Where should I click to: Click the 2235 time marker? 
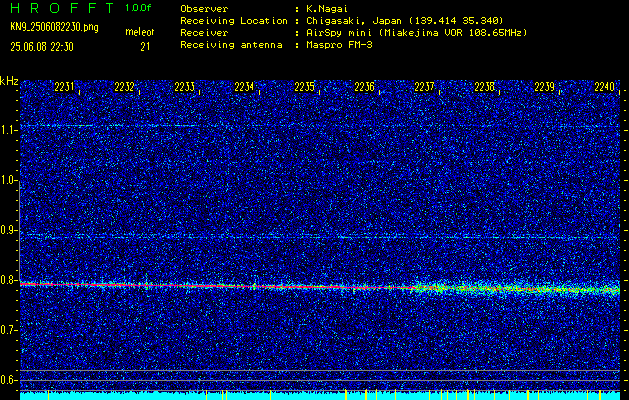[304, 87]
